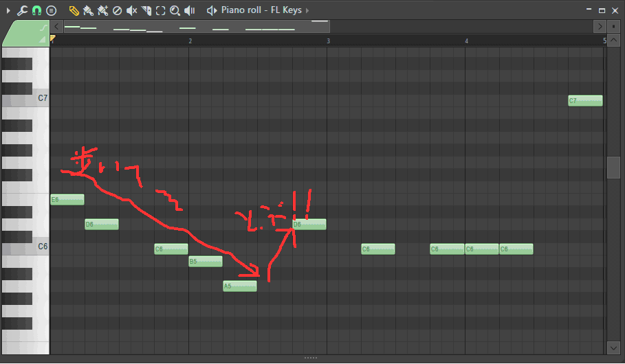This screenshot has width=625, height=364.
Task: Click the orange playhead marker at bar 1
Action: (53, 38)
